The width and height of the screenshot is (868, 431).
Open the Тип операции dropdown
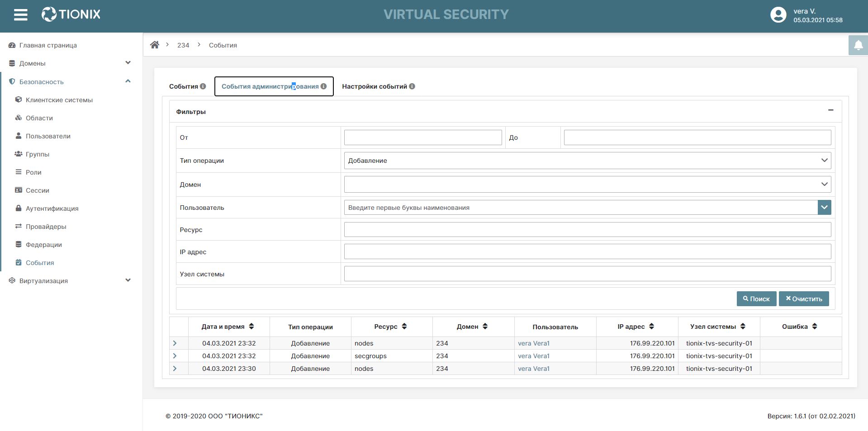[x=587, y=161]
